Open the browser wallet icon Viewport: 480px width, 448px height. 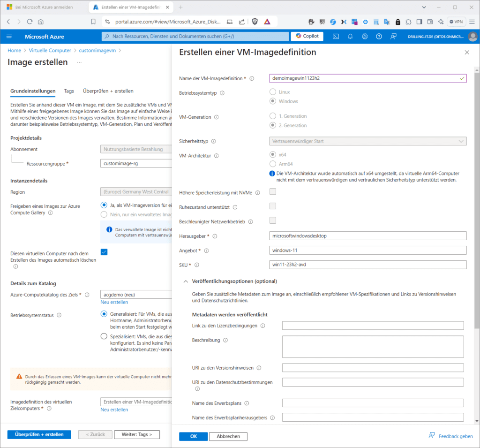(430, 22)
